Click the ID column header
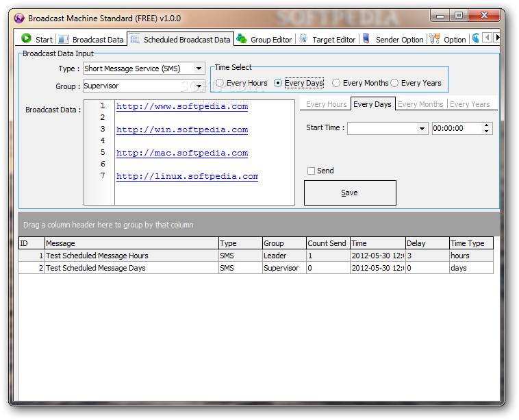This screenshot has height=420, width=519. click(x=31, y=243)
